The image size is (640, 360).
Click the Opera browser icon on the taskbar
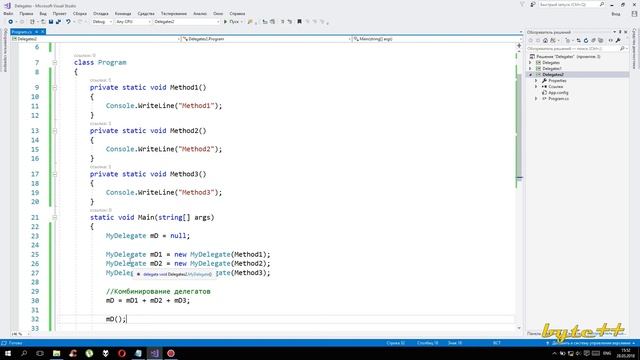pos(122,353)
